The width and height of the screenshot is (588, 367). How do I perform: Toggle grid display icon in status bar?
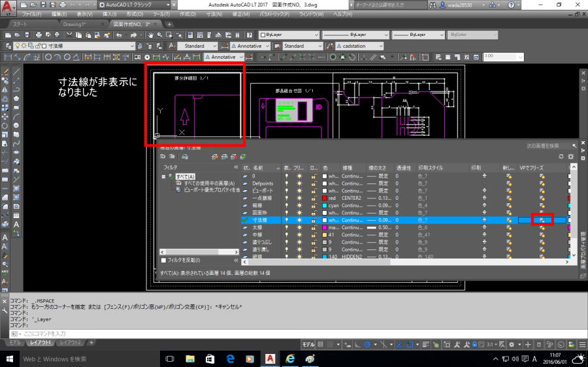pos(321,344)
